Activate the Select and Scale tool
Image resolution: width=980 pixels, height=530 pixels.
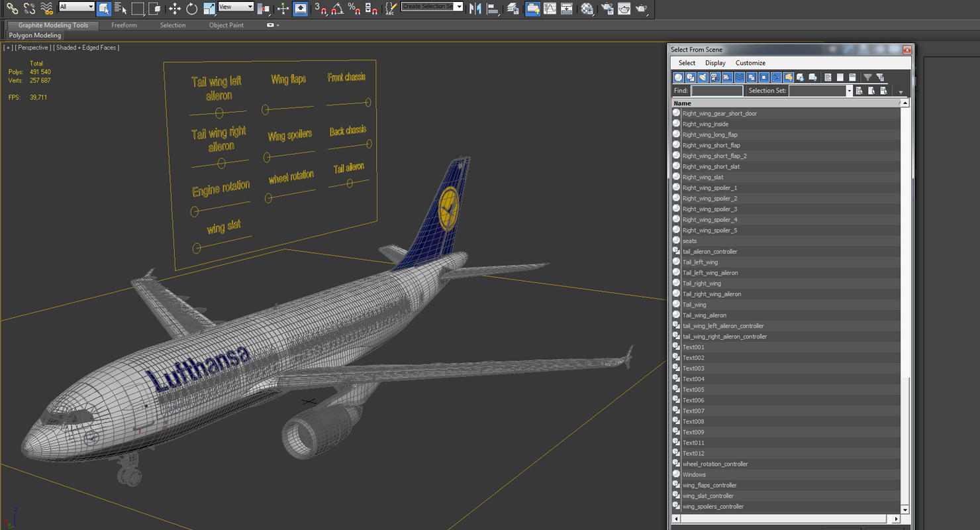(x=209, y=9)
